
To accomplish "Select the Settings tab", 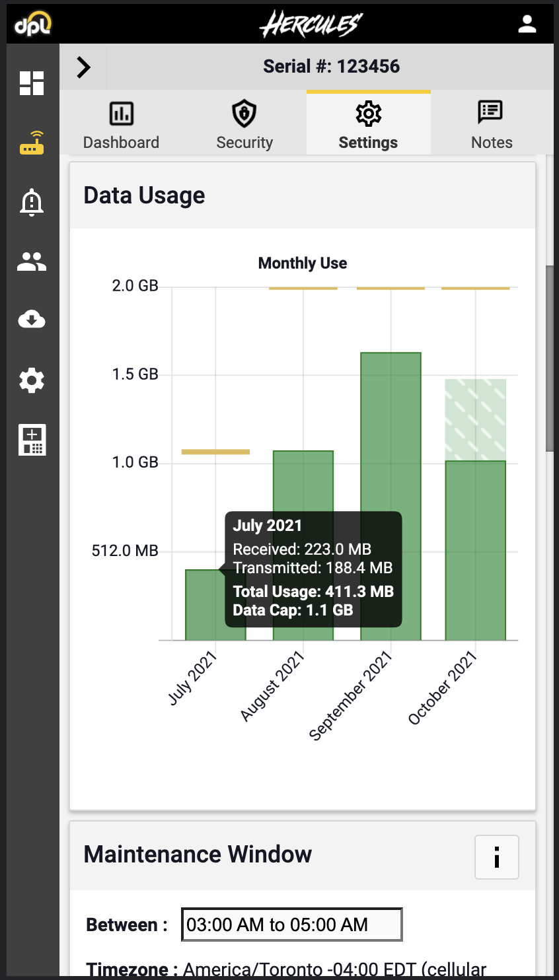I will 368,124.
